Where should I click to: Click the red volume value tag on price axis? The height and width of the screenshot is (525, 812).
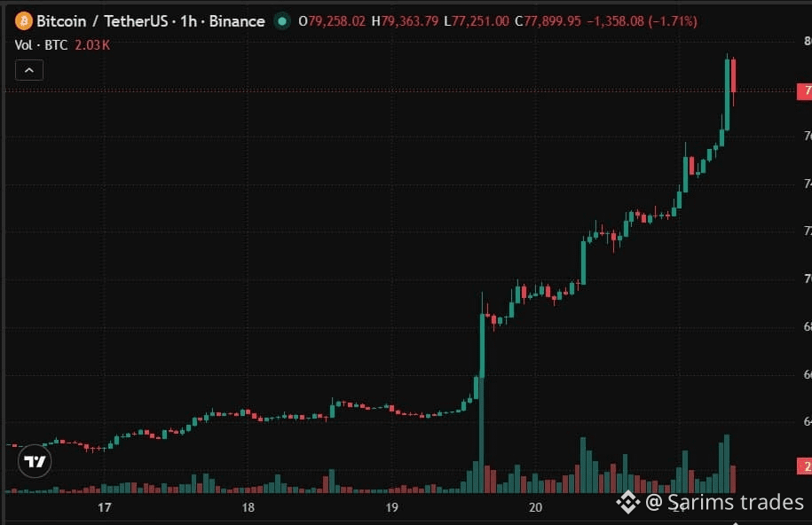(804, 466)
